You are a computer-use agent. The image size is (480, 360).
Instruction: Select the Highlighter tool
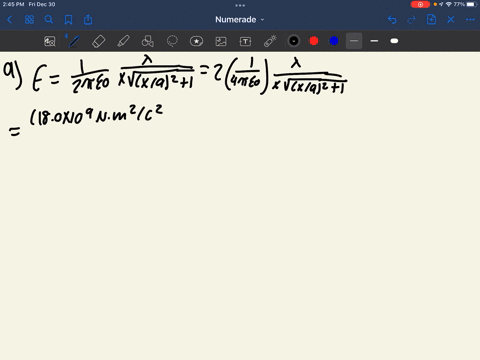click(x=123, y=41)
